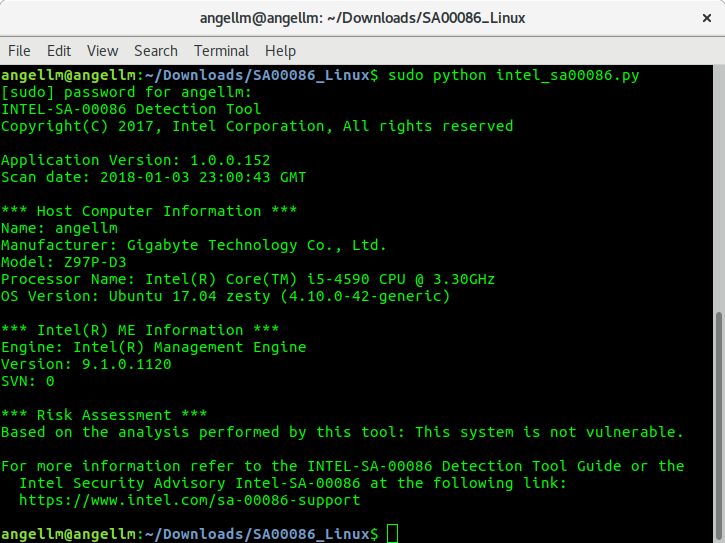
Task: Click the last prompt angellm@angellm at bottom
Action: [68, 534]
